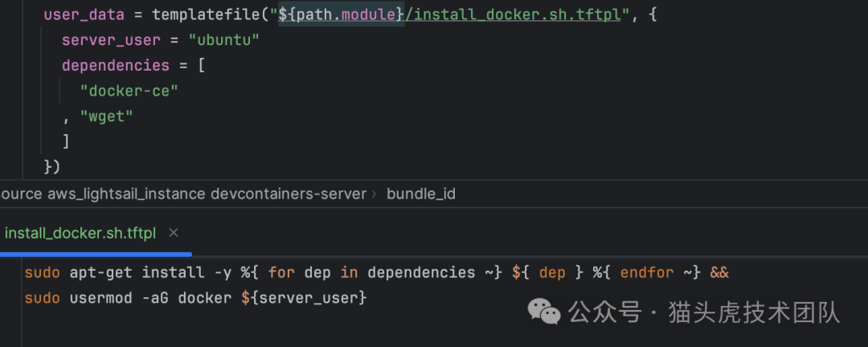Open the underlined /install_docker.sh.tftpl path link
Image resolution: width=868 pixels, height=347 pixels.
[513, 14]
